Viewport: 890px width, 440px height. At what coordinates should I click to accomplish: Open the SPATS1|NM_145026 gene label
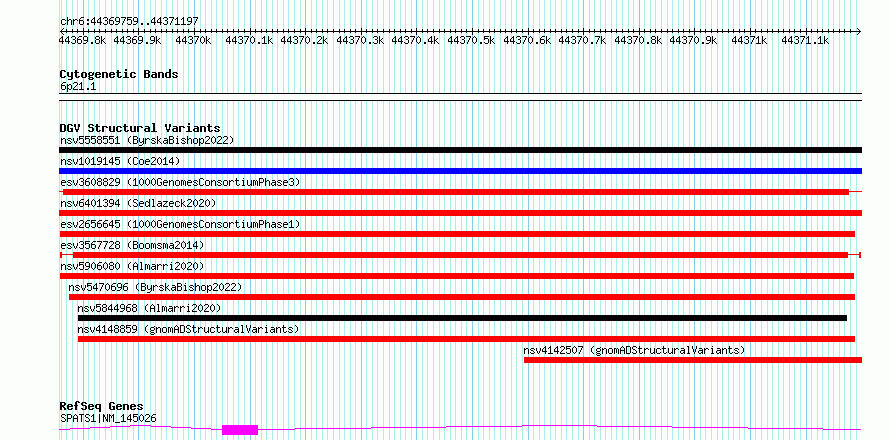pyautogui.click(x=108, y=418)
